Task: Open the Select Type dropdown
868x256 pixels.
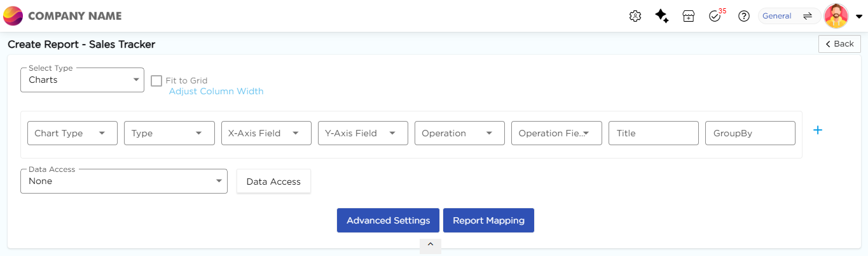Action: [x=82, y=80]
